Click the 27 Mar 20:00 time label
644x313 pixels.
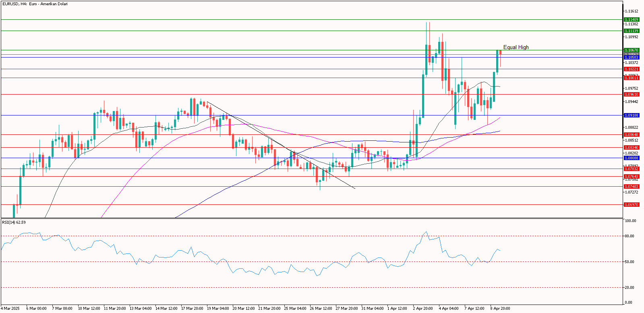347,309
